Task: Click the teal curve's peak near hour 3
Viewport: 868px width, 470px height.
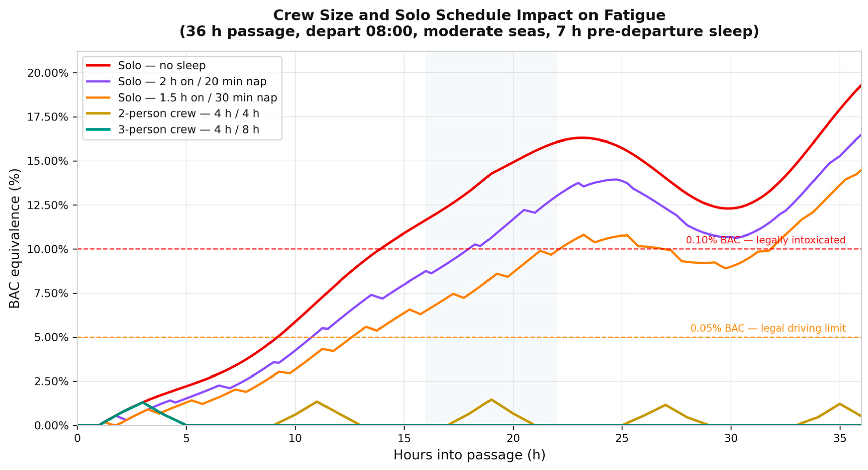Action: tap(143, 402)
